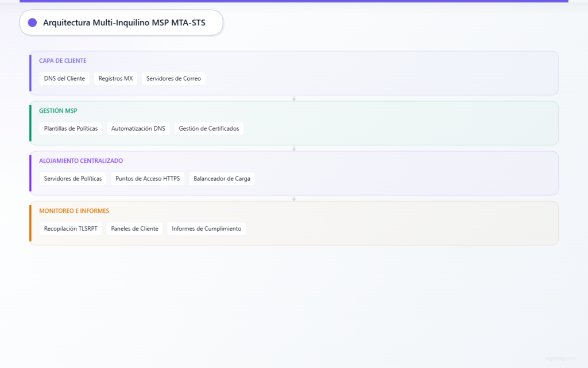
Task: Select the GESTIÓN MSP section header
Action: (x=58, y=110)
